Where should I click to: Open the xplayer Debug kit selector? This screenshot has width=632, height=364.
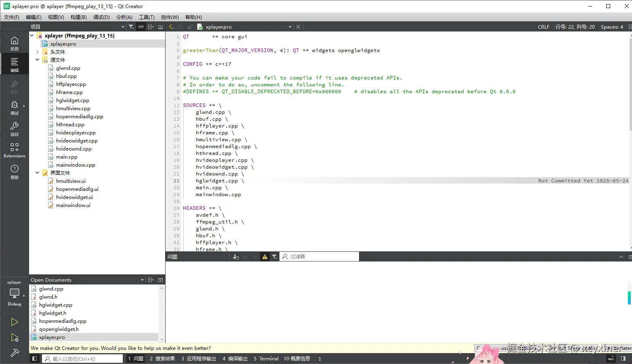coord(15,293)
